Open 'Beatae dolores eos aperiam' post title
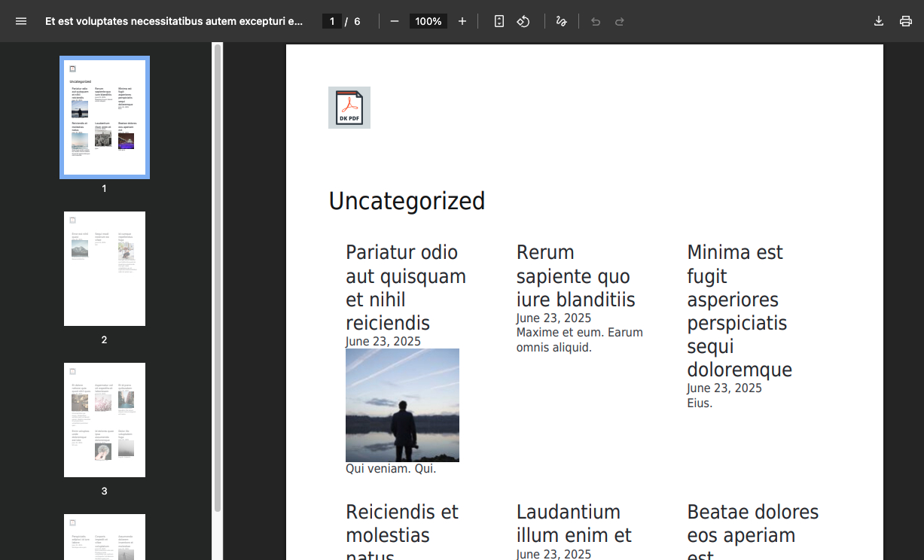This screenshot has height=560, width=924. pyautogui.click(x=752, y=531)
